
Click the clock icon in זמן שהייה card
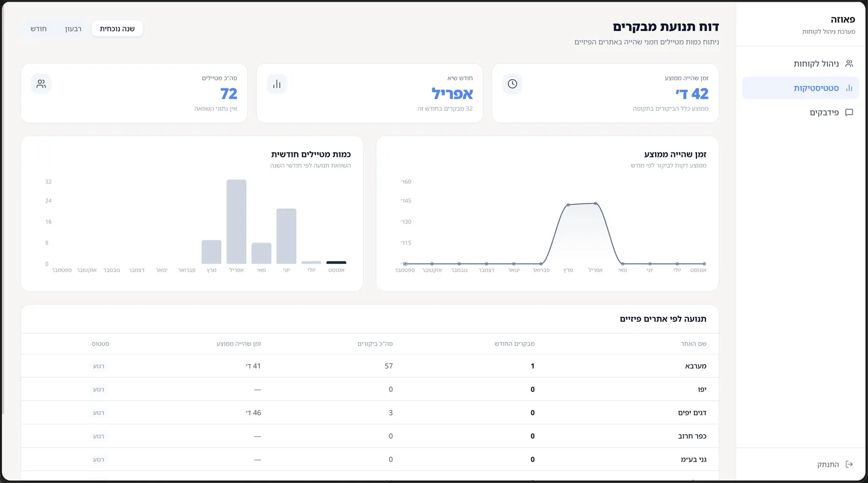point(512,84)
